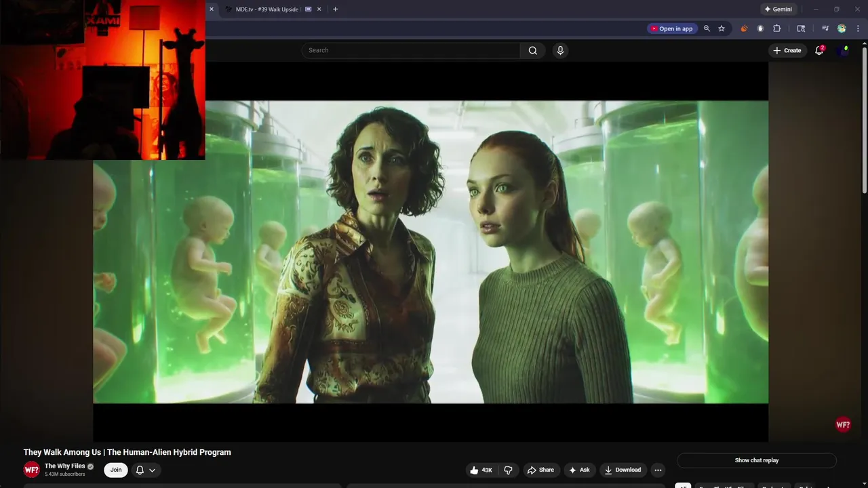
Task: Click 5.43M subscribers text
Action: pos(65,474)
